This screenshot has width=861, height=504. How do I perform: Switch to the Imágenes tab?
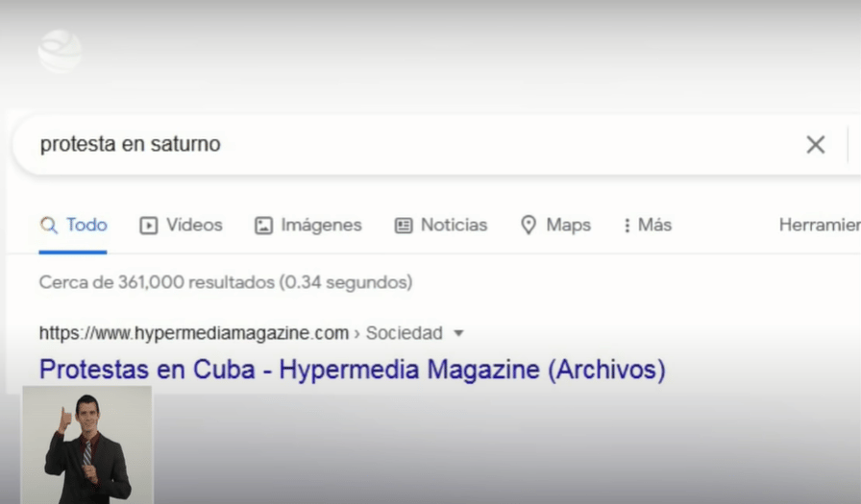[x=308, y=226]
